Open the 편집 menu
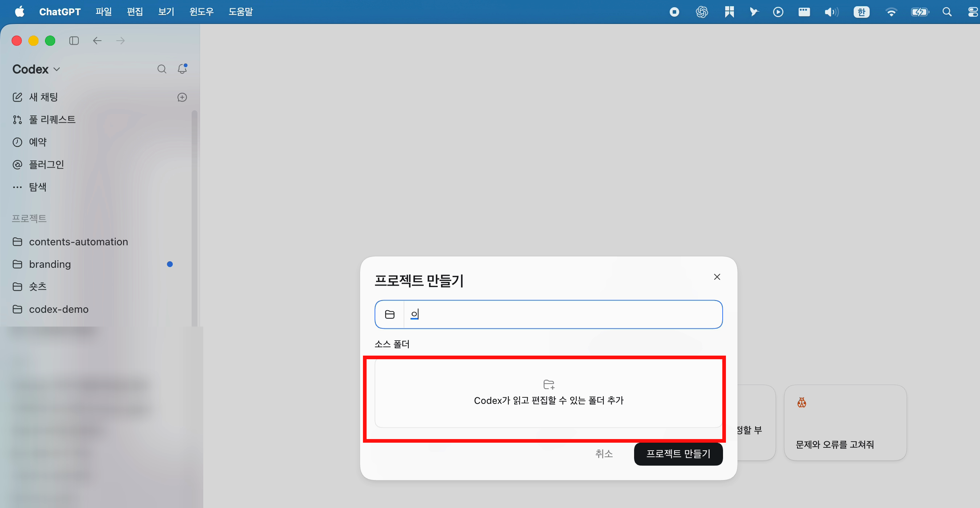 [135, 12]
